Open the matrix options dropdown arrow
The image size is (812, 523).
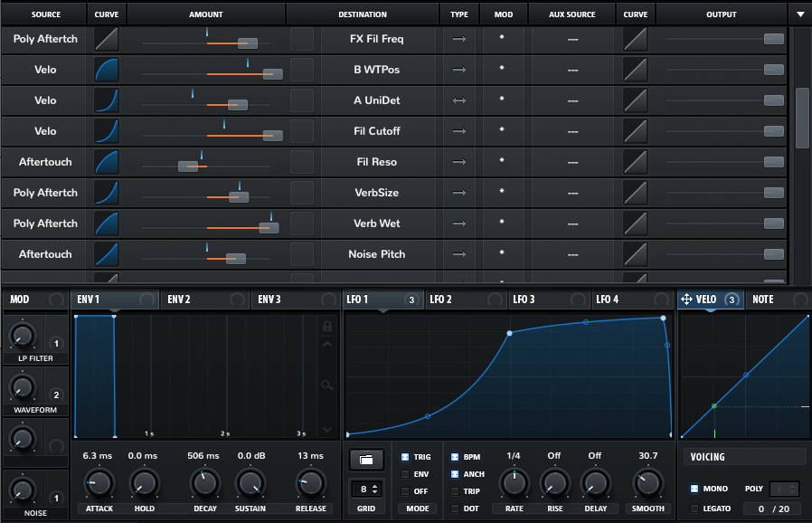pos(800,14)
